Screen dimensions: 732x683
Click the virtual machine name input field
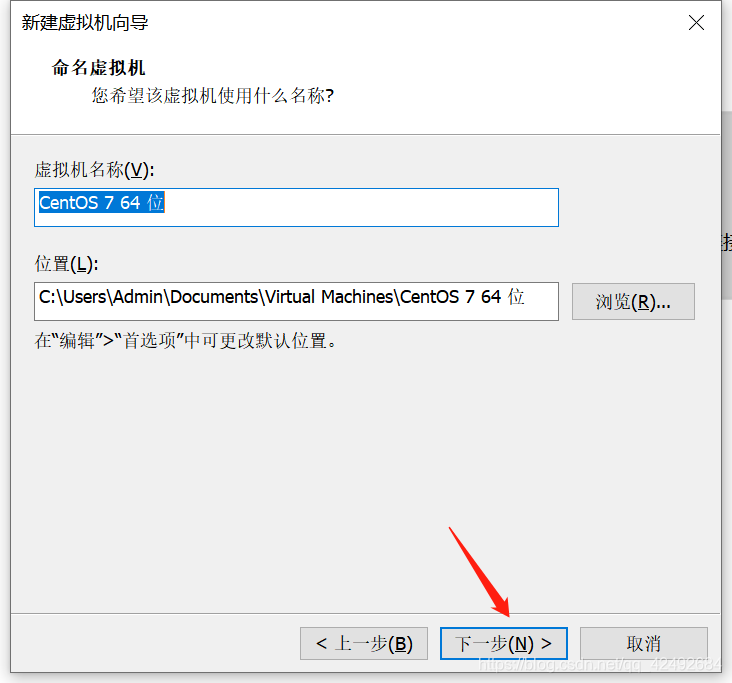coord(296,207)
